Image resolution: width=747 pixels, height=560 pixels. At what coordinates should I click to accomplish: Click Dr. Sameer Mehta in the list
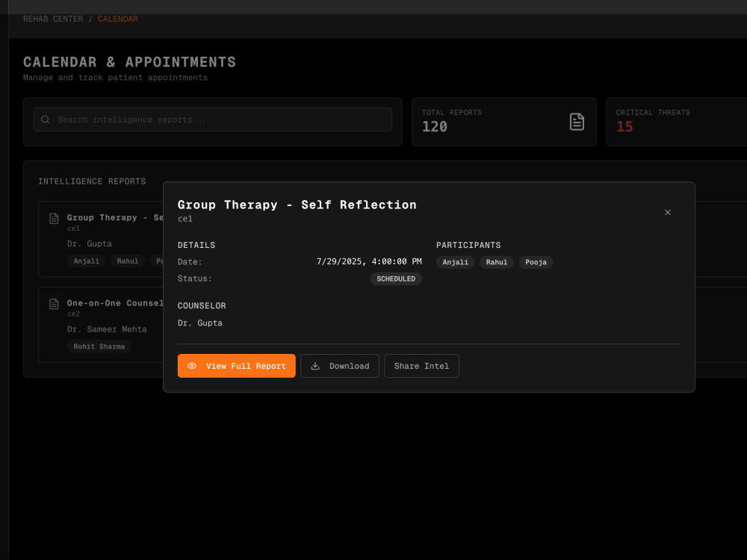pos(107,329)
